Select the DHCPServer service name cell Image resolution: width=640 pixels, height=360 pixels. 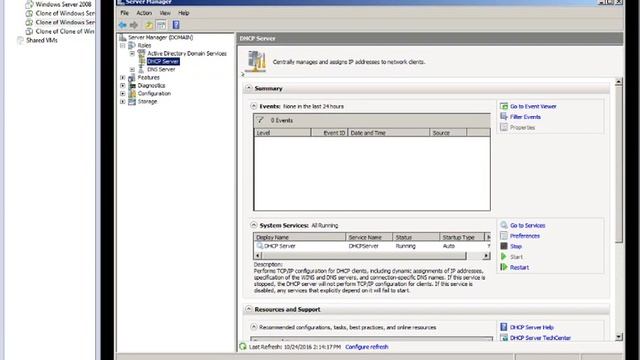coord(363,246)
